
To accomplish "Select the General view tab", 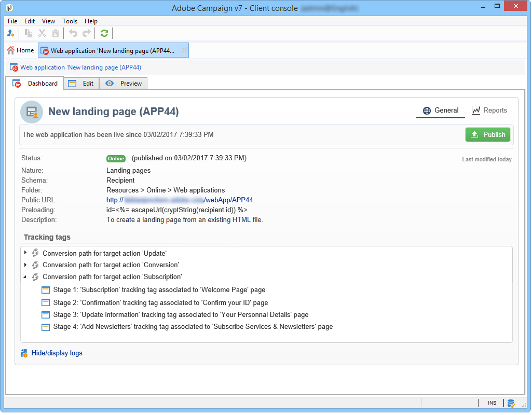I will click(x=441, y=110).
